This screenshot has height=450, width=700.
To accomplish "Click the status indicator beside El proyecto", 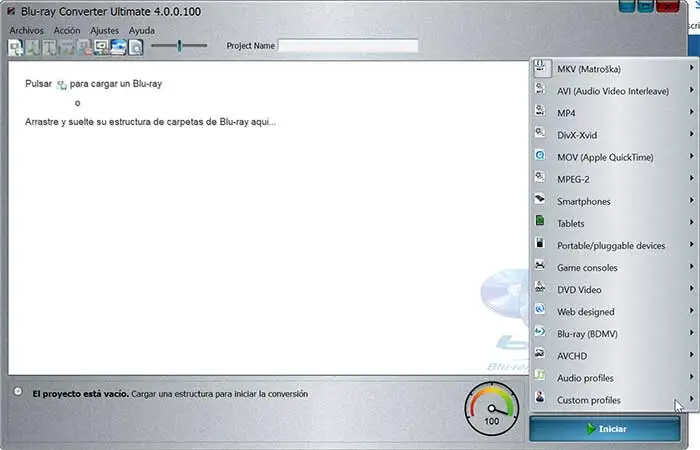I will [18, 392].
